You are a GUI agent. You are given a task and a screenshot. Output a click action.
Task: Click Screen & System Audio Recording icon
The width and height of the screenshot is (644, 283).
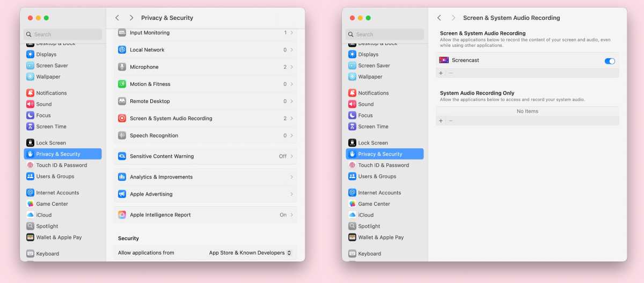(122, 119)
